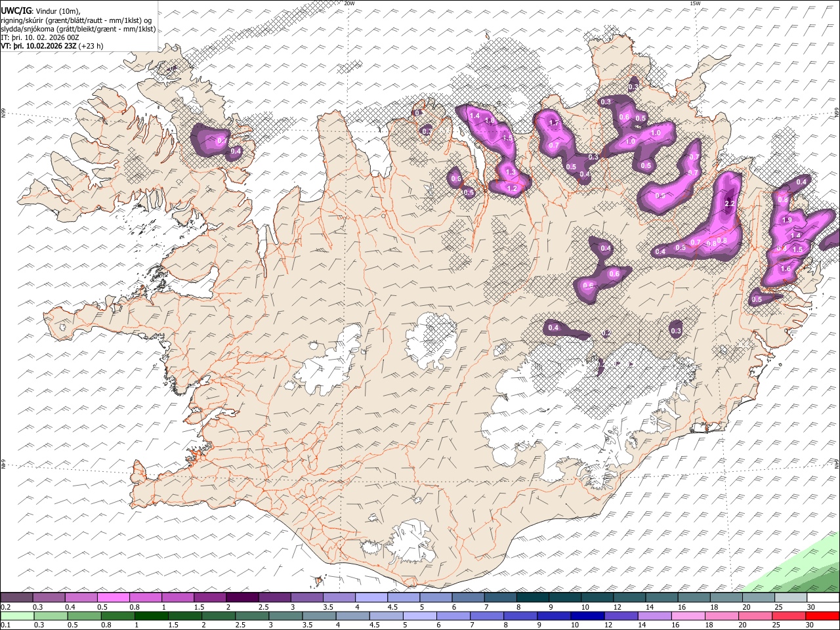840x630 pixels.
Task: Click the 1.2 value on the map
Action: click(513, 188)
